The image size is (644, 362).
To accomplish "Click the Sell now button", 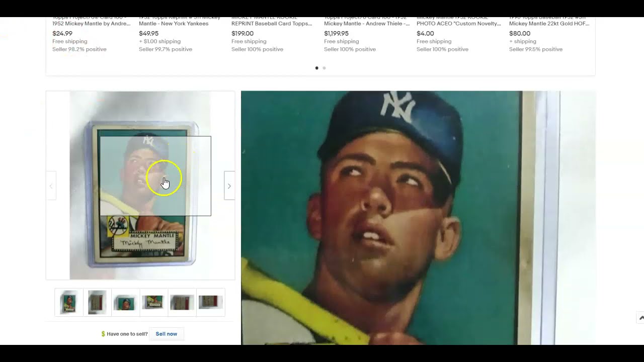I will tap(167, 334).
